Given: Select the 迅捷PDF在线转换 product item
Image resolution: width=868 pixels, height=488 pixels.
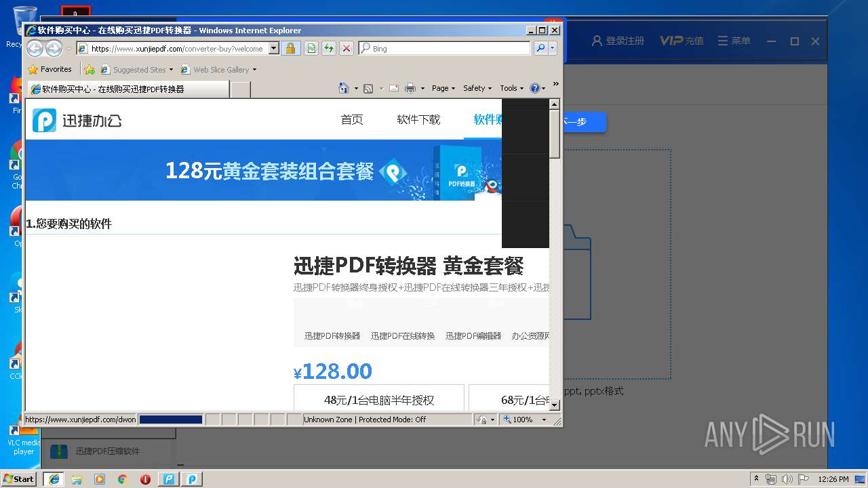Looking at the screenshot, I should (x=403, y=335).
